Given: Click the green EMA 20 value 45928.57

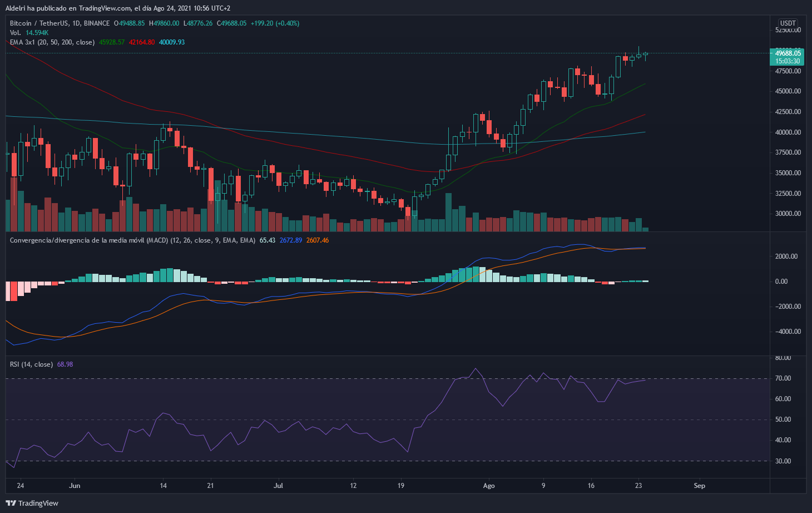Looking at the screenshot, I should [112, 42].
